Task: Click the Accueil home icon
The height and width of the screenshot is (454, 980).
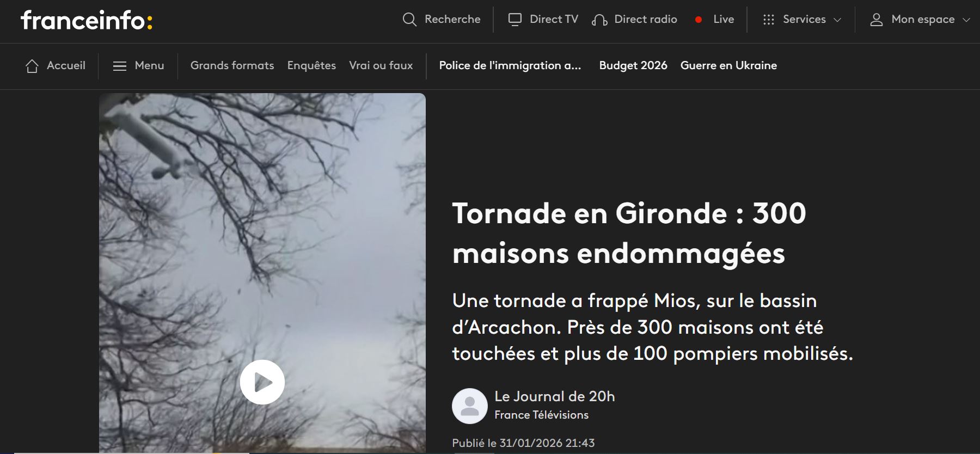Action: tap(32, 66)
